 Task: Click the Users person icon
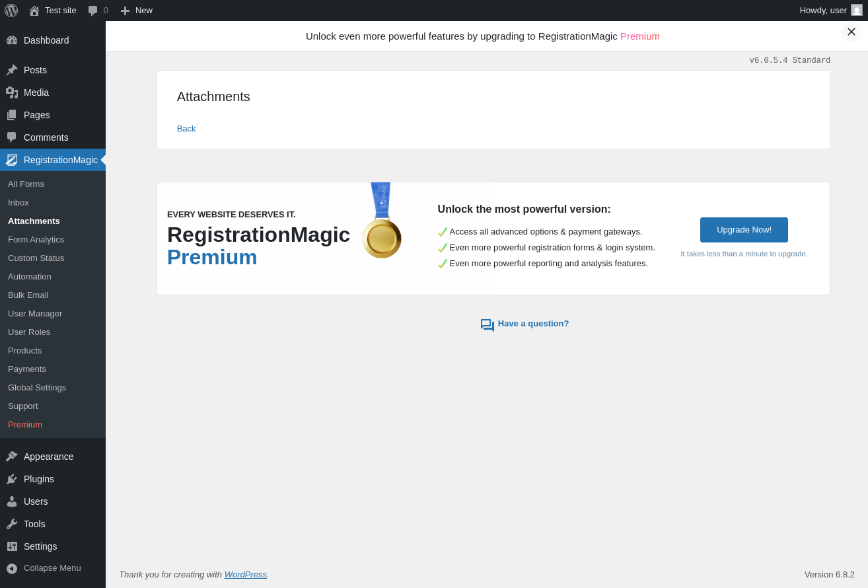(x=12, y=501)
